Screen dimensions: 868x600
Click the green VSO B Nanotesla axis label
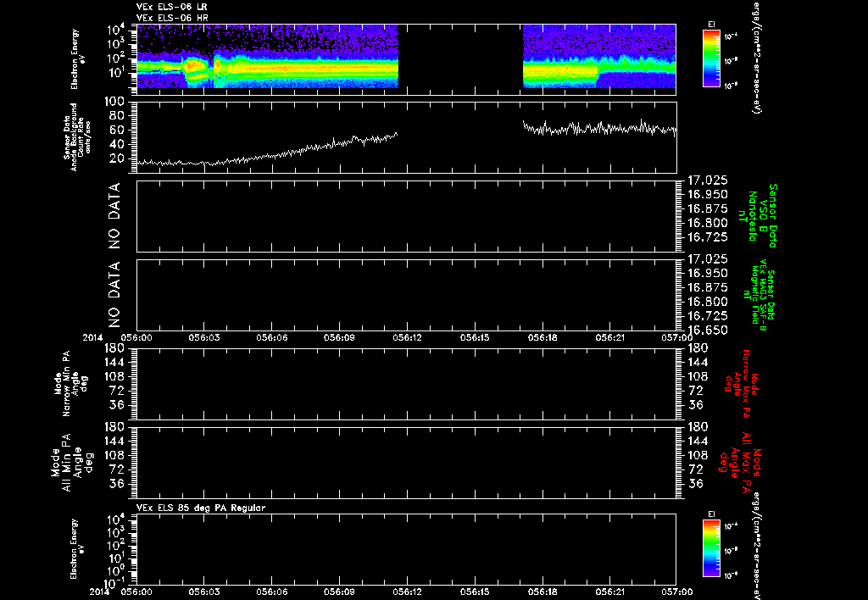click(x=757, y=216)
